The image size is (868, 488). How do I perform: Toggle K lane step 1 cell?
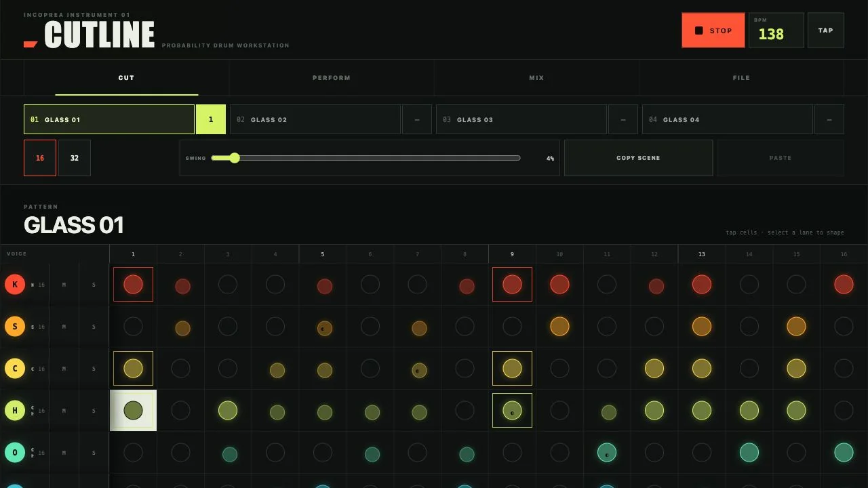click(x=133, y=284)
